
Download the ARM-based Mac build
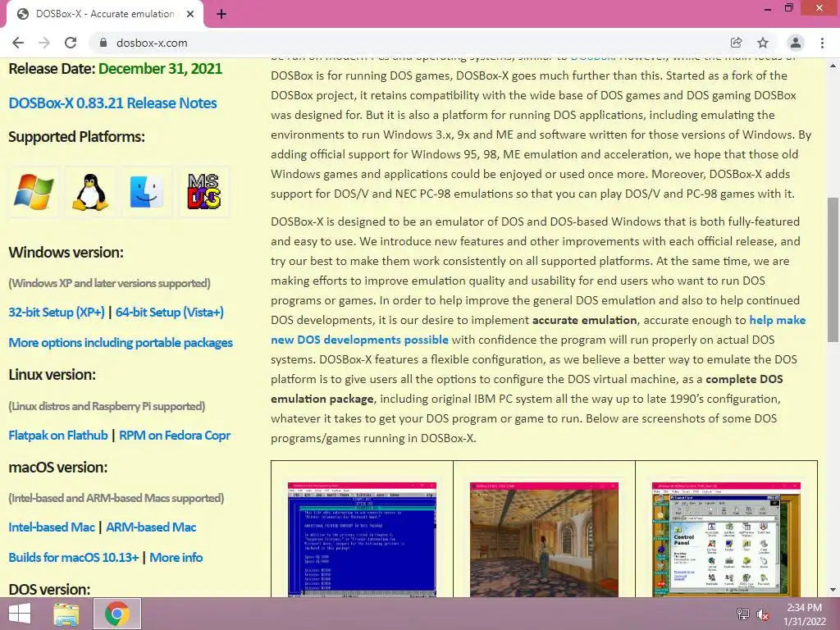point(151,527)
